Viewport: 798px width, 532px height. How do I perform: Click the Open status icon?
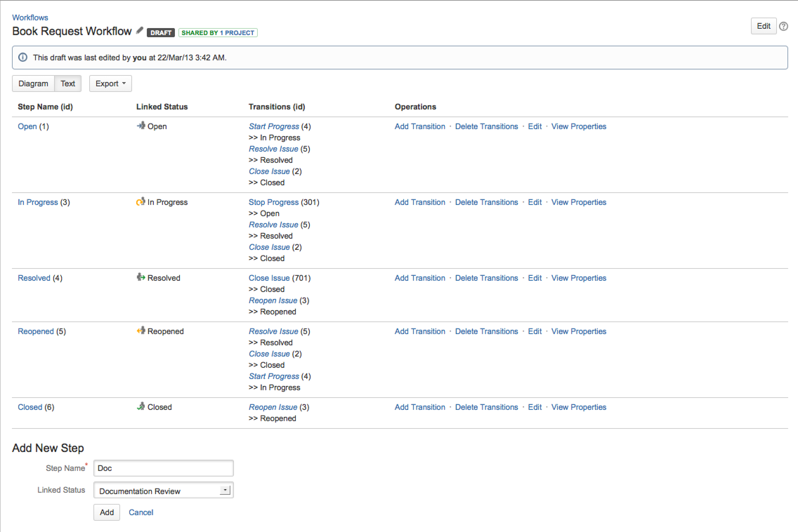(x=141, y=126)
